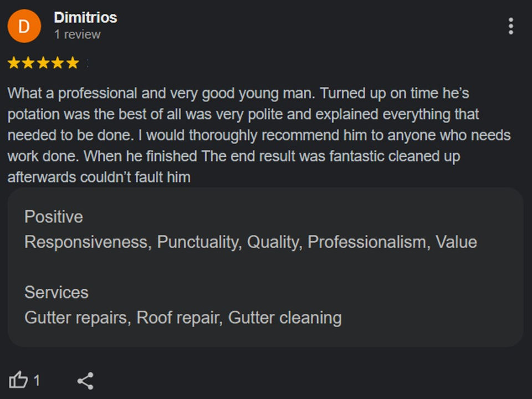Click the Services heading in details card
Image resolution: width=532 pixels, height=399 pixels.
[57, 293]
